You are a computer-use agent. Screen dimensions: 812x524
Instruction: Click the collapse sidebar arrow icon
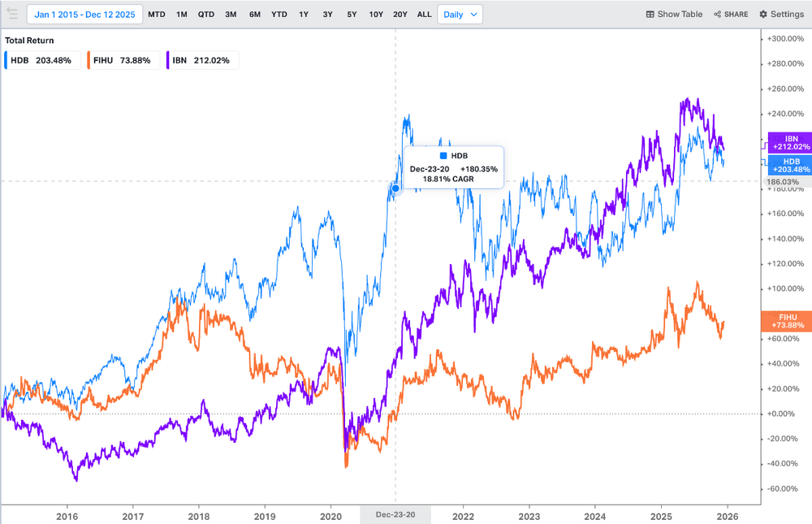click(11, 14)
